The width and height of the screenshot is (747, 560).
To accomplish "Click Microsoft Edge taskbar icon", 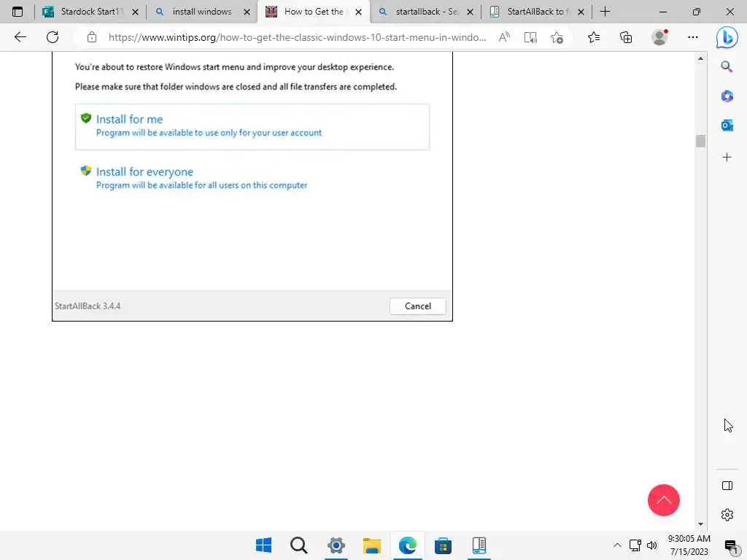I will click(x=408, y=545).
